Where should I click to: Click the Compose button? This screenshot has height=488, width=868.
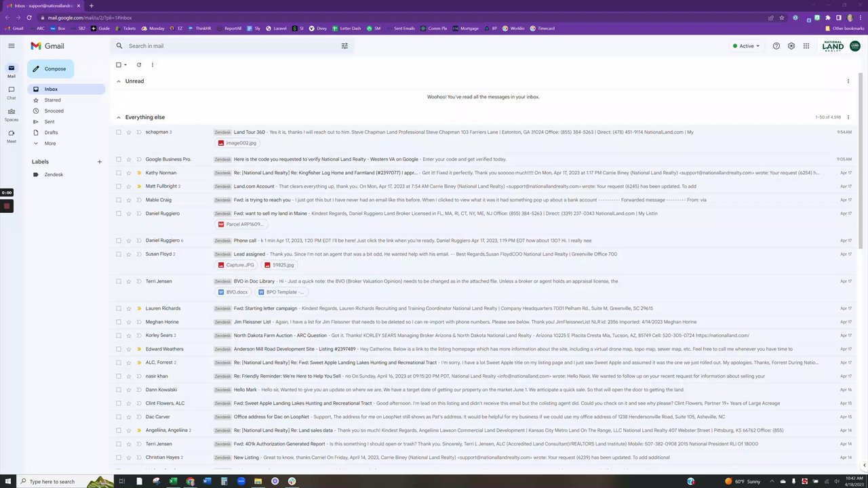(x=50, y=68)
